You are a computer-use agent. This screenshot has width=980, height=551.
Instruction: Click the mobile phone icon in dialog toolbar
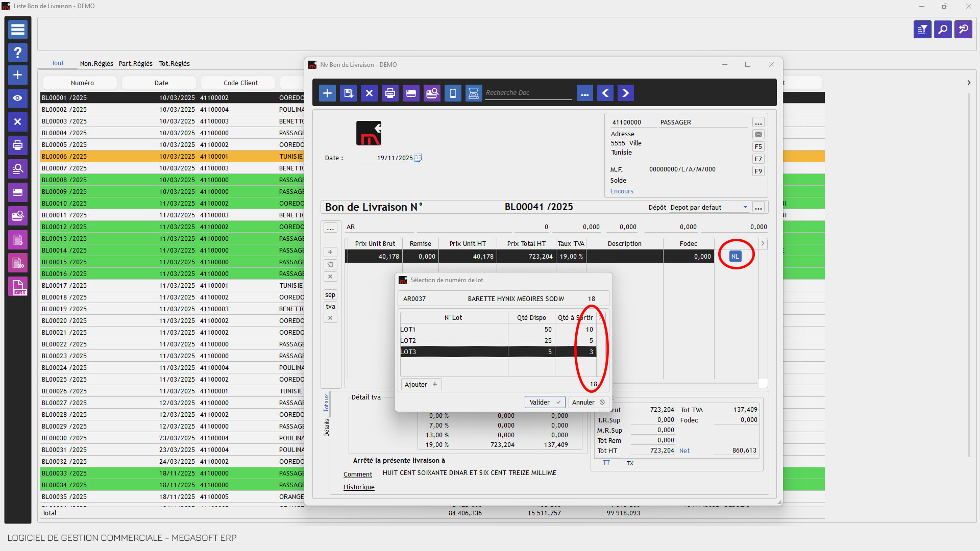[x=453, y=93]
